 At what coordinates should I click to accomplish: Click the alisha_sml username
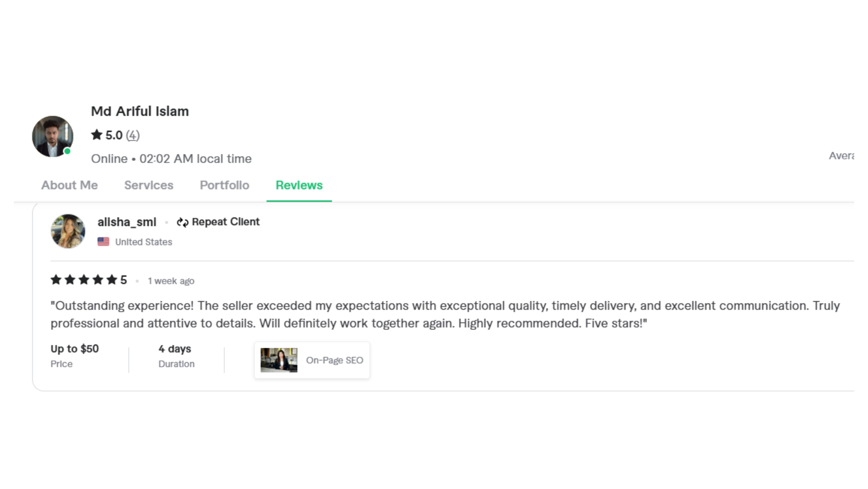127,222
